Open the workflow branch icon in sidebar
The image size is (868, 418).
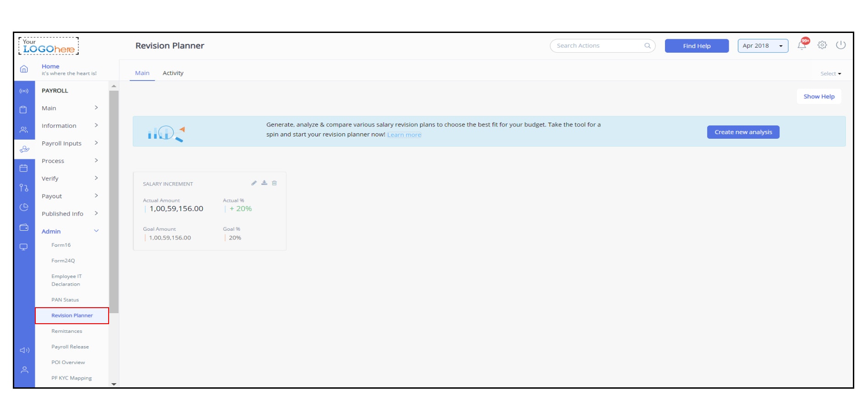[24, 188]
